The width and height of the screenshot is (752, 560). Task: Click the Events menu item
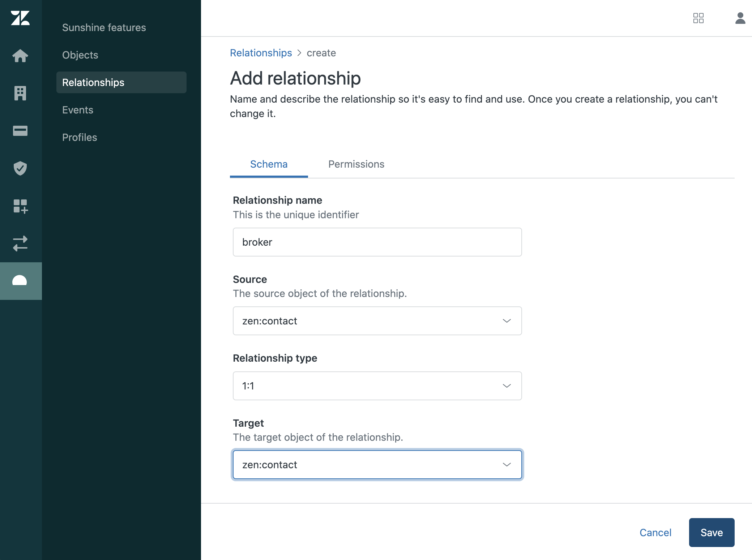(x=78, y=109)
